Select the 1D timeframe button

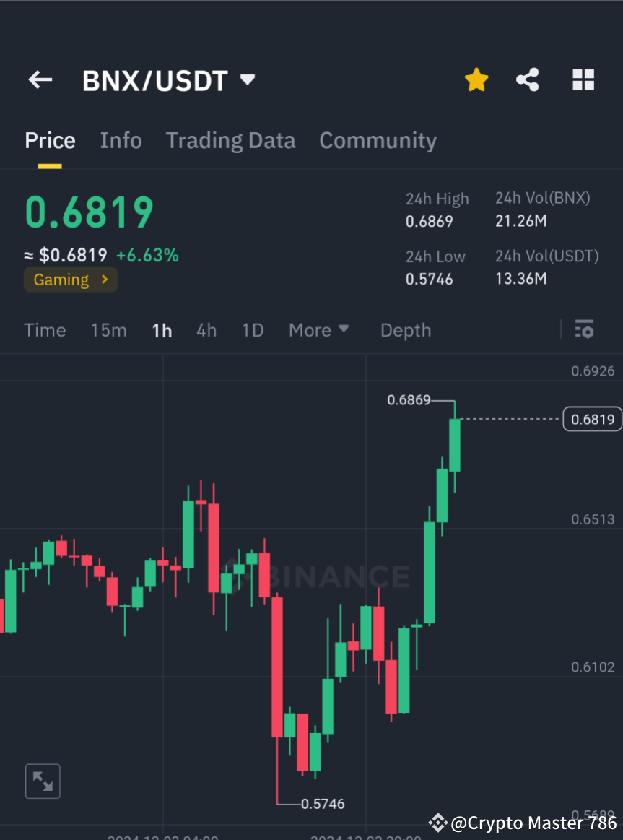pyautogui.click(x=253, y=330)
